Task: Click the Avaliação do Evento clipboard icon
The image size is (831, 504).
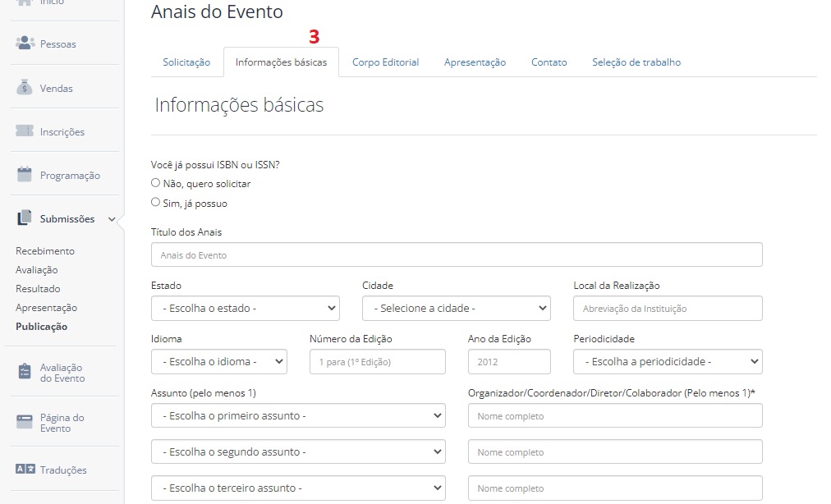Action: (x=25, y=372)
